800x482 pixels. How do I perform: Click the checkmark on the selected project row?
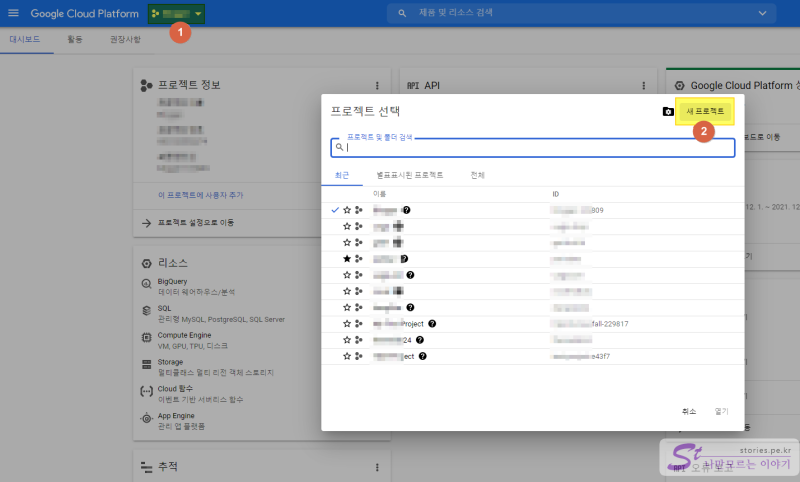click(x=335, y=210)
